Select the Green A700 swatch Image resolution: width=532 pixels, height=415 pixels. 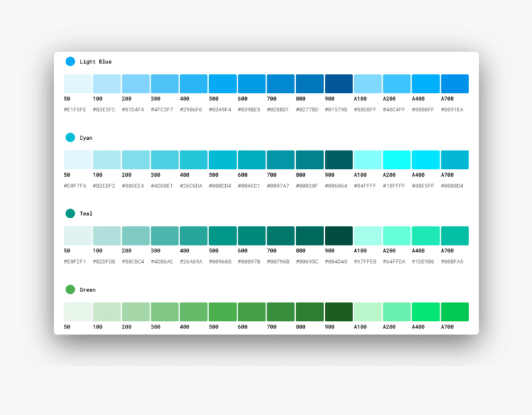pos(454,311)
